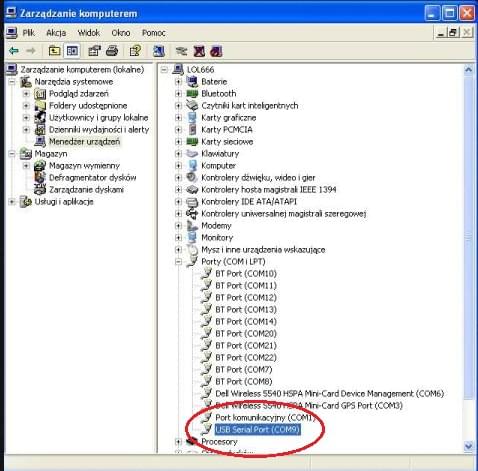Click the scroll up arrow of device list
This screenshot has height=471, width=478.
click(468, 70)
